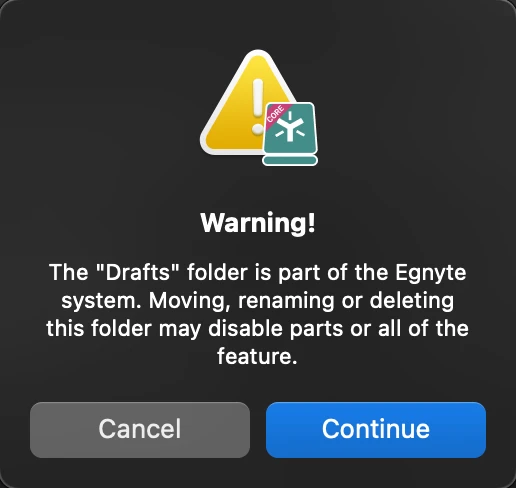Click the teal base bar under drive icon

(290, 160)
